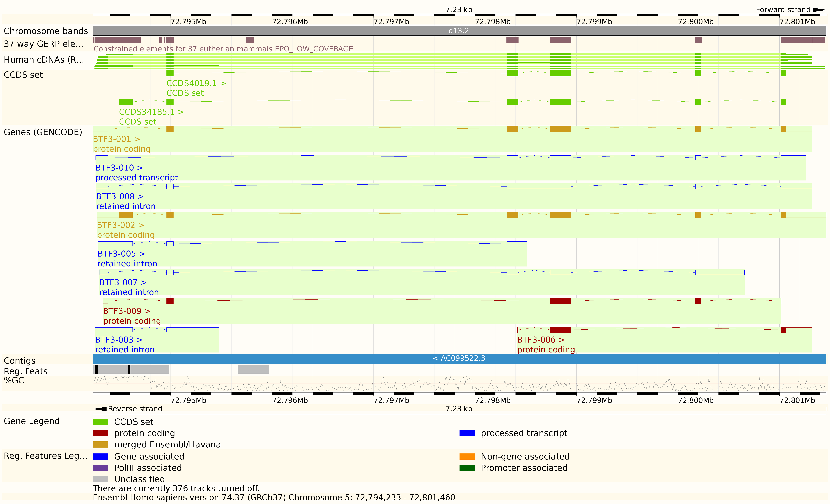830x504 pixels.
Task: Click the 72.796Mb bottom ruler label
Action: click(x=290, y=401)
